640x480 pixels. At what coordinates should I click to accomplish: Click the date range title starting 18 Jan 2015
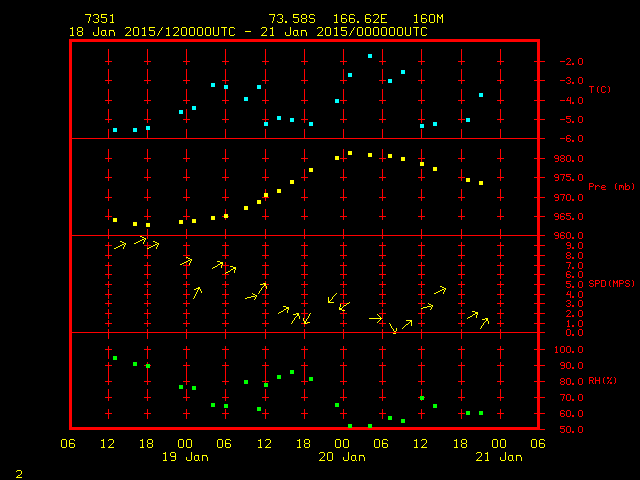(247, 31)
